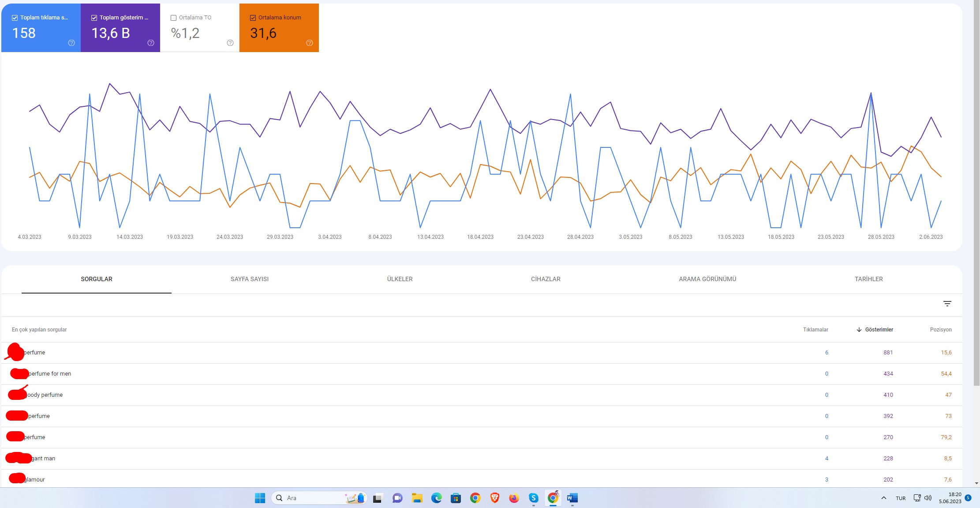Viewport: 980px width, 508px height.
Task: Sort table by Gösterimler column arrow
Action: tap(859, 330)
